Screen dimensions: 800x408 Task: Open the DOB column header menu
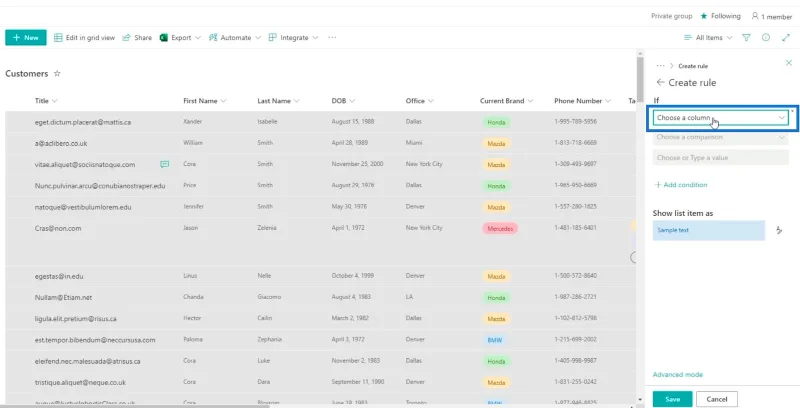click(x=343, y=101)
